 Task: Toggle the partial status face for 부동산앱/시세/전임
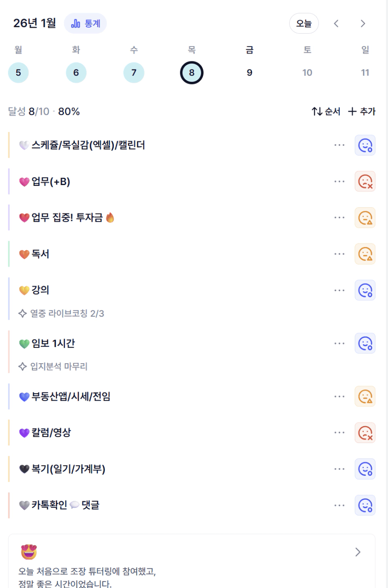point(365,397)
